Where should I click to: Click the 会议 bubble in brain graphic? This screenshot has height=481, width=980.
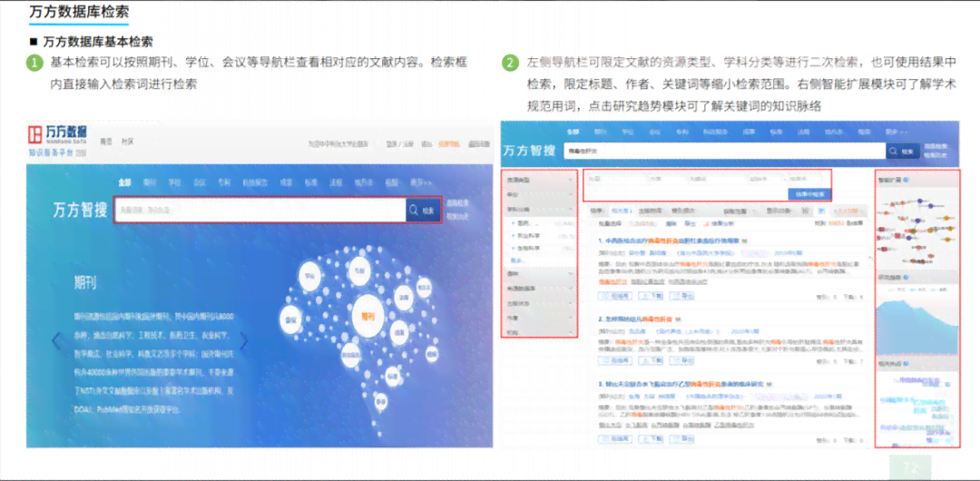[292, 319]
